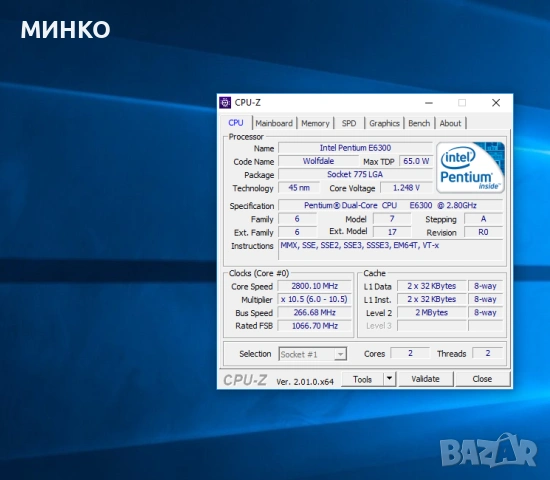Click the Code Name value Wolfdale

pyautogui.click(x=318, y=161)
